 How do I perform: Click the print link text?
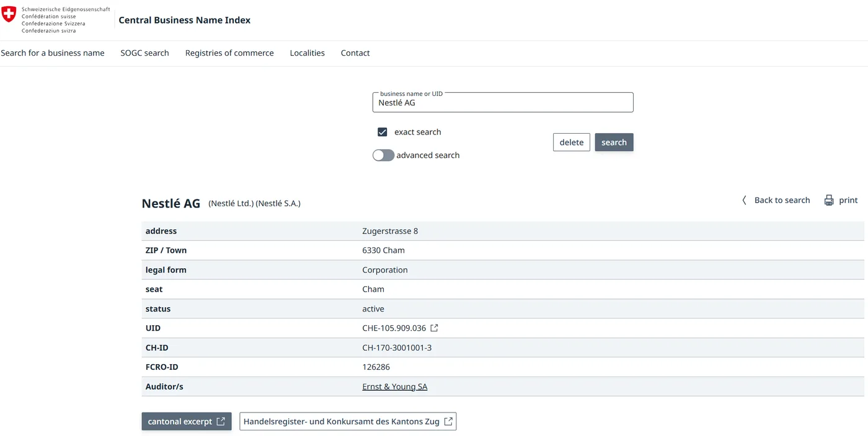[x=848, y=200]
